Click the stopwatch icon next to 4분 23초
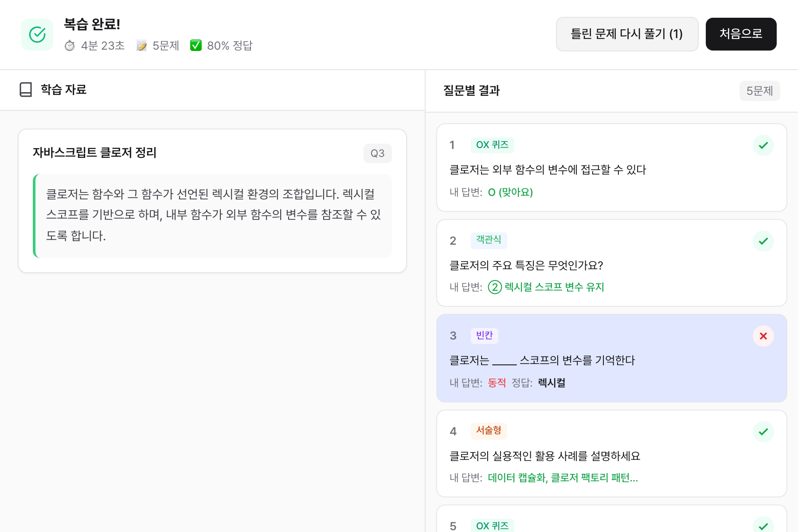The height and width of the screenshot is (532, 798). (x=70, y=46)
